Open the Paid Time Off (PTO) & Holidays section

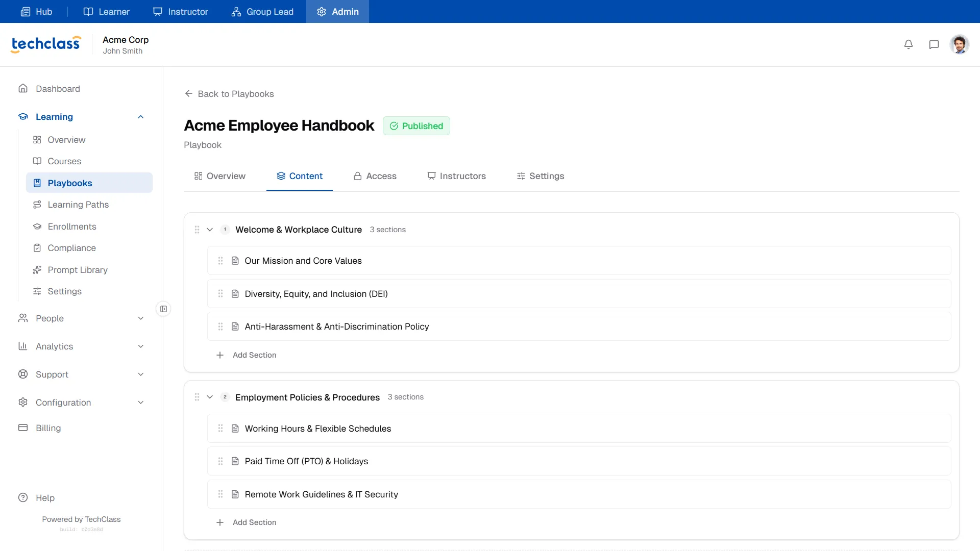click(579, 461)
